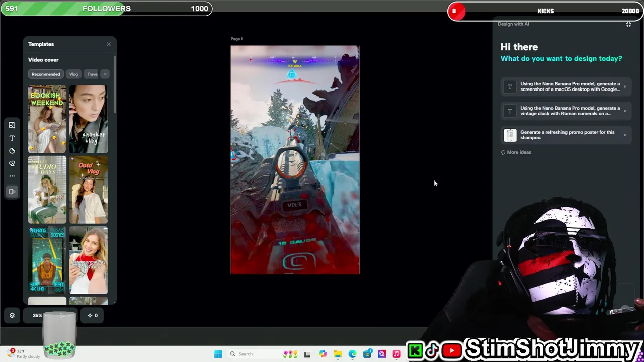Open the add image tool in left toolbar

point(12,125)
